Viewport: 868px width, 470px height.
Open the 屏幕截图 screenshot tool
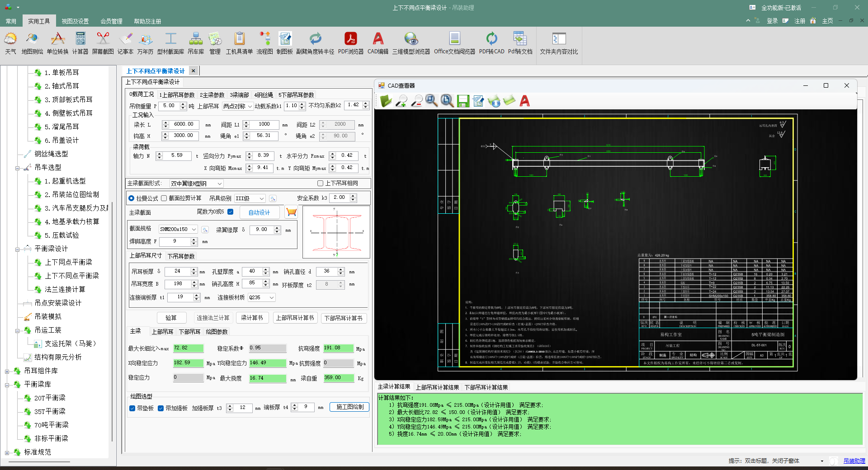pyautogui.click(x=103, y=43)
